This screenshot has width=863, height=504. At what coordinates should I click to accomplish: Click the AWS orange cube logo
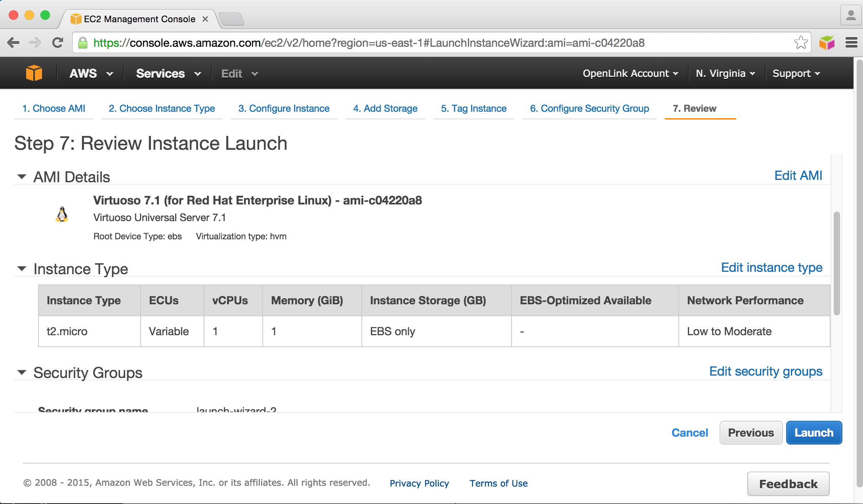pyautogui.click(x=34, y=73)
